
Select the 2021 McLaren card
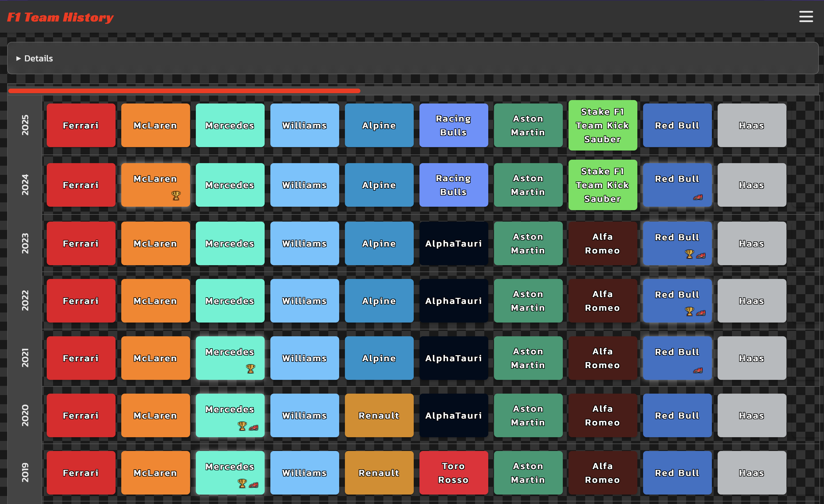click(155, 358)
